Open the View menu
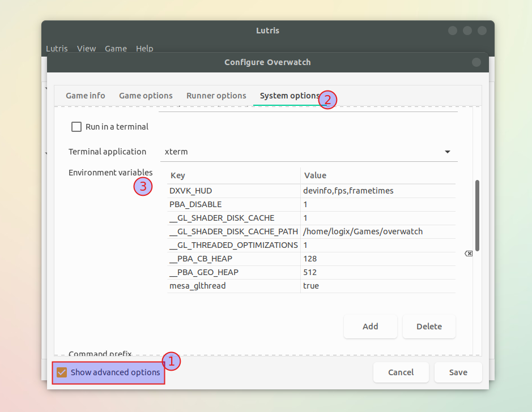The height and width of the screenshot is (412, 532). click(86, 49)
